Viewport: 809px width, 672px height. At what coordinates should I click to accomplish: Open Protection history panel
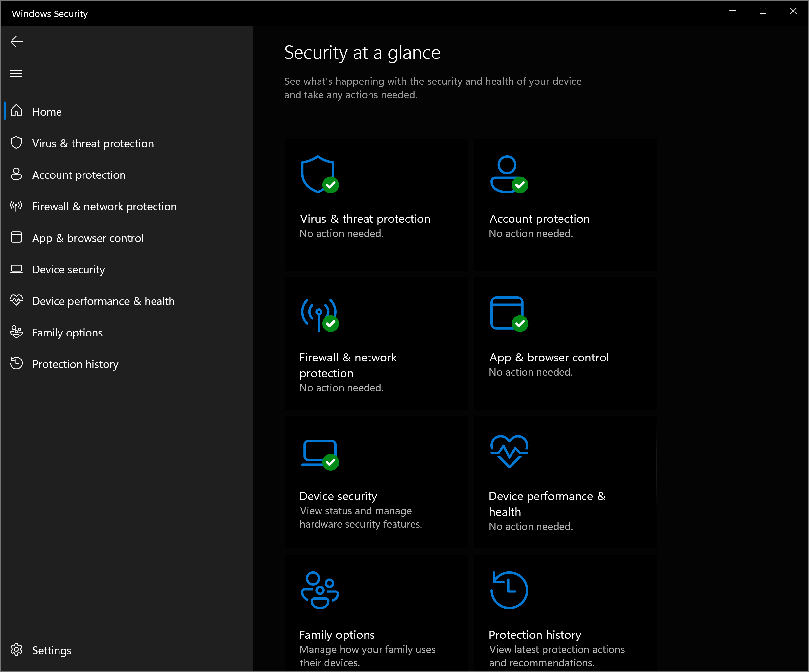[x=75, y=363]
